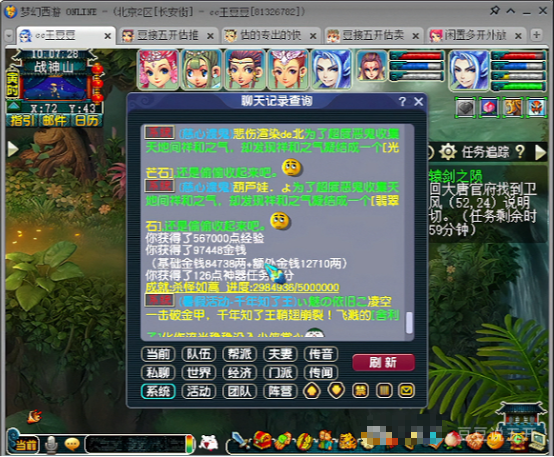Open the 任务追踪 settings gear
Image resolution: width=554 pixels, height=457 pixels.
pyautogui.click(x=448, y=152)
